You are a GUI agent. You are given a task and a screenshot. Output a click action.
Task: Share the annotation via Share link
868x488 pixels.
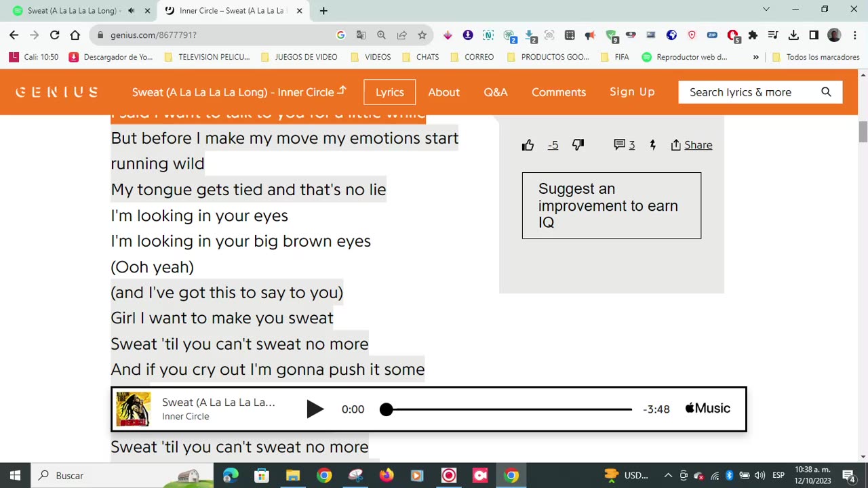point(691,145)
